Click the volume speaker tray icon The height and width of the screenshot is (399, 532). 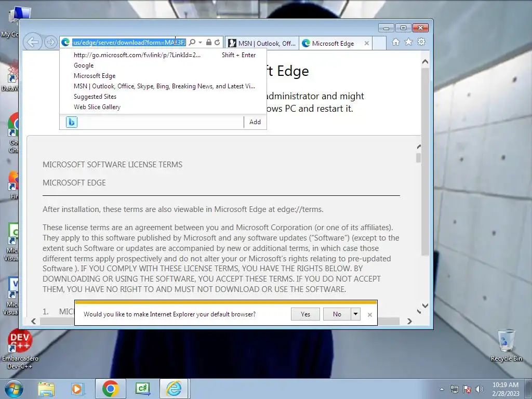479,389
